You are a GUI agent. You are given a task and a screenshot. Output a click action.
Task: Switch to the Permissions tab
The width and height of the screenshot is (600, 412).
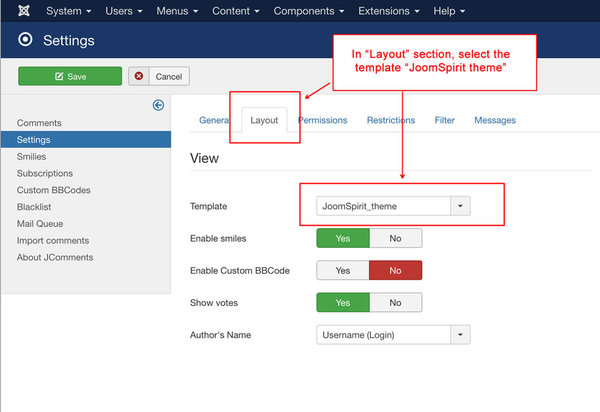pyautogui.click(x=323, y=120)
